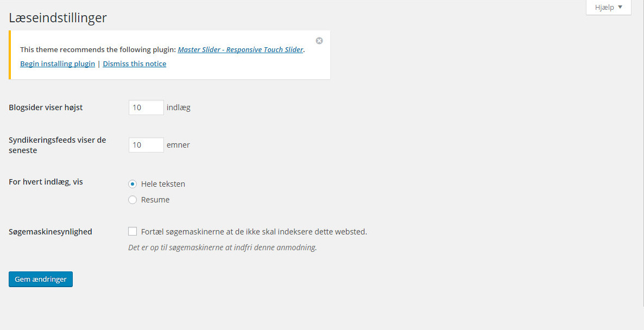The width and height of the screenshot is (644, 330).
Task: Focus the Blogsider viser højst number field
Action: point(146,107)
